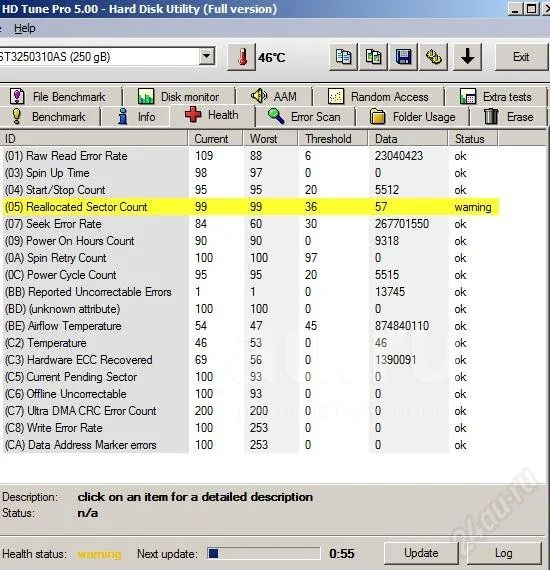Viewport: 550px width, 570px height.
Task: Open the Folder Usage tab
Action: click(x=413, y=117)
